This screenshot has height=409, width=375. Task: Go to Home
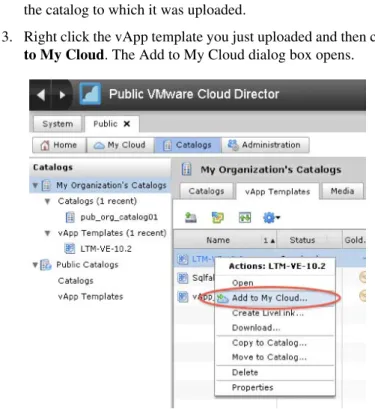pos(59,145)
